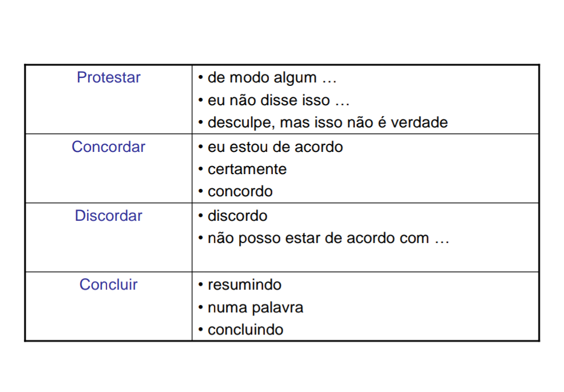Select the text 'eu não disse isso …'
This screenshot has height=392, width=564.
[x=278, y=100]
